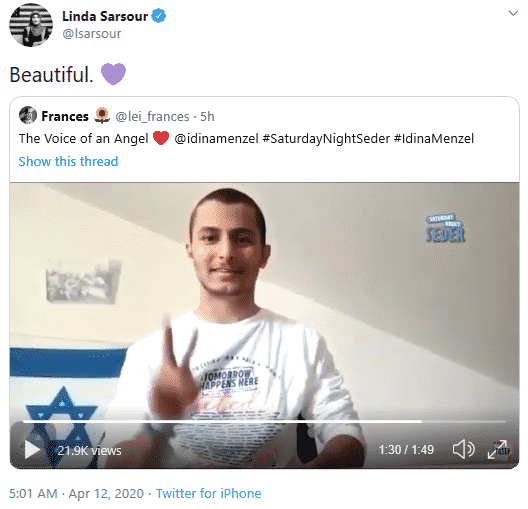Open the @lei_frances profile handle
The width and height of the screenshot is (528, 509).
(x=152, y=116)
